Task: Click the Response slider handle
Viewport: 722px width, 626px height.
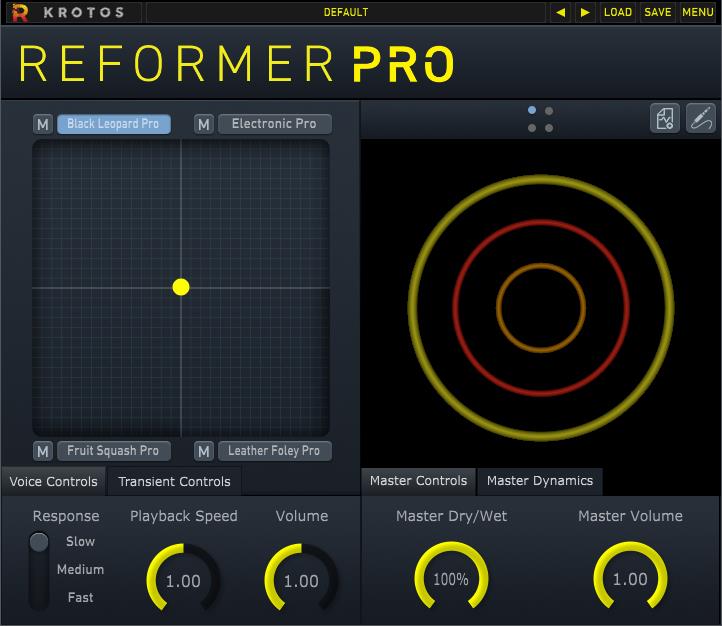Action: click(39, 542)
